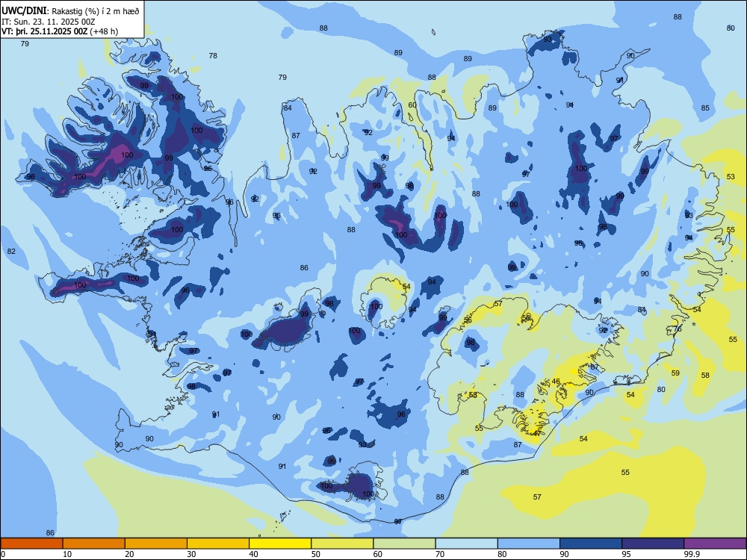Image resolution: width=747 pixels, height=560 pixels.
Task: Click the map humidity value '60'
Action: point(412,105)
